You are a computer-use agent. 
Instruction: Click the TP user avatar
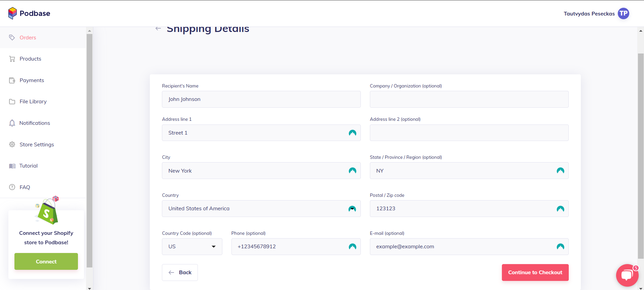(624, 13)
